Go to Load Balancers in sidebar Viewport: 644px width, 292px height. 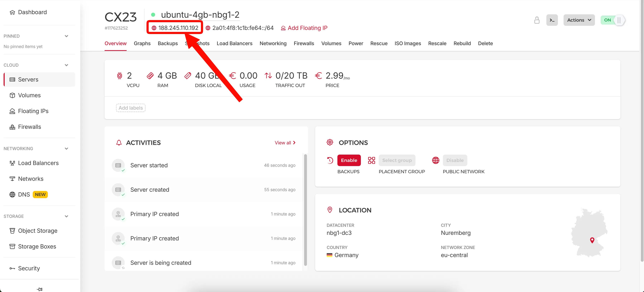pyautogui.click(x=38, y=163)
